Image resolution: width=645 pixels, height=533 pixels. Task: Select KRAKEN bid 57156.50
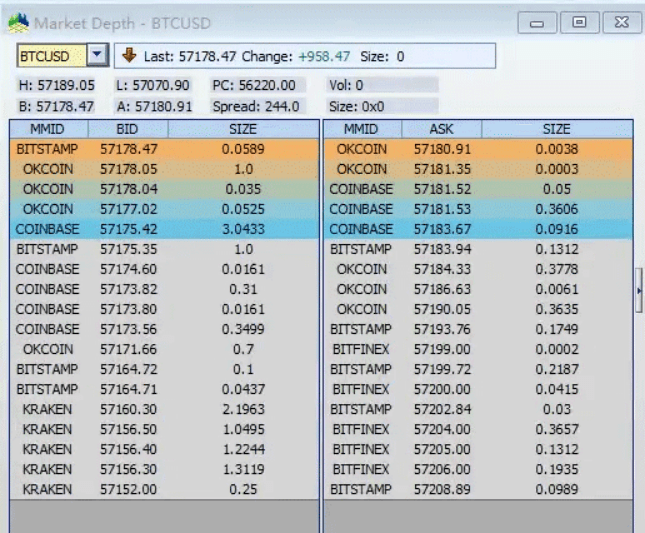click(164, 429)
